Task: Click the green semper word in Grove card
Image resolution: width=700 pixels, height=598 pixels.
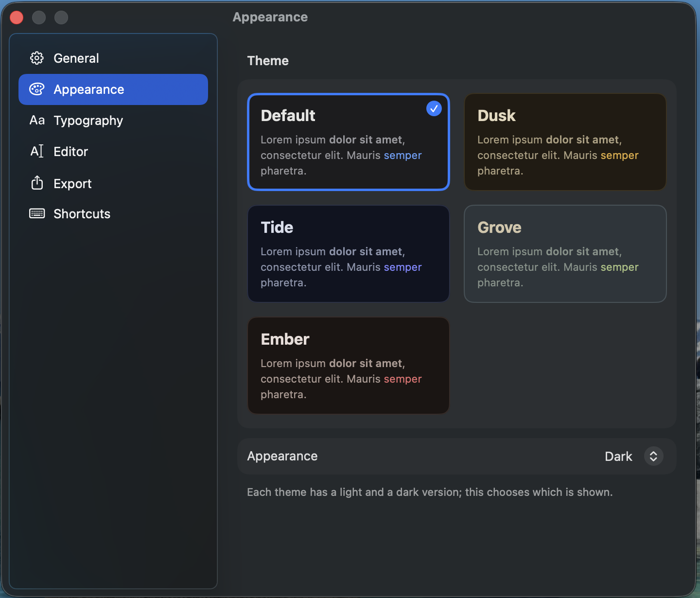Action: (619, 267)
